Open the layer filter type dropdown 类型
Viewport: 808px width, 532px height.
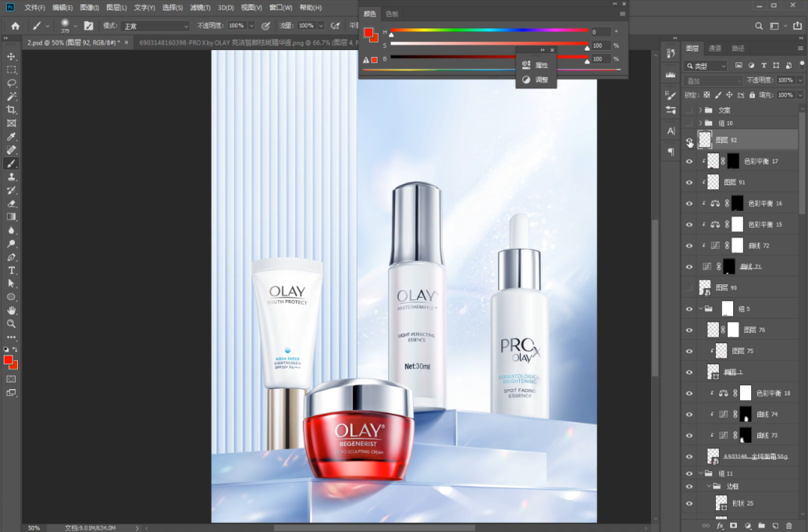[x=706, y=66]
